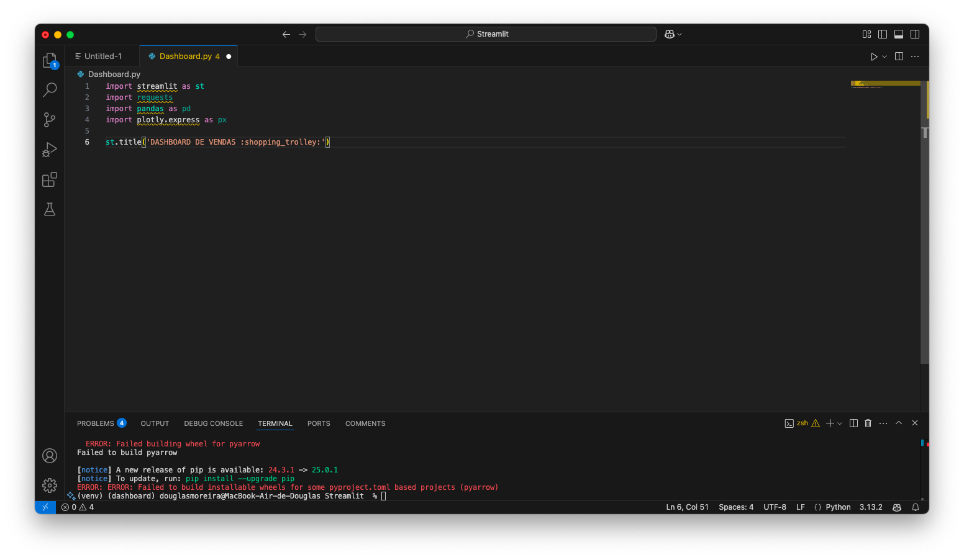Select Python language mode

(838, 507)
